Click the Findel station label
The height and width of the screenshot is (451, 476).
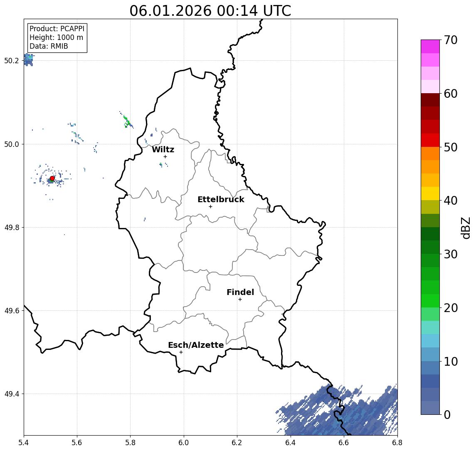pos(240,292)
